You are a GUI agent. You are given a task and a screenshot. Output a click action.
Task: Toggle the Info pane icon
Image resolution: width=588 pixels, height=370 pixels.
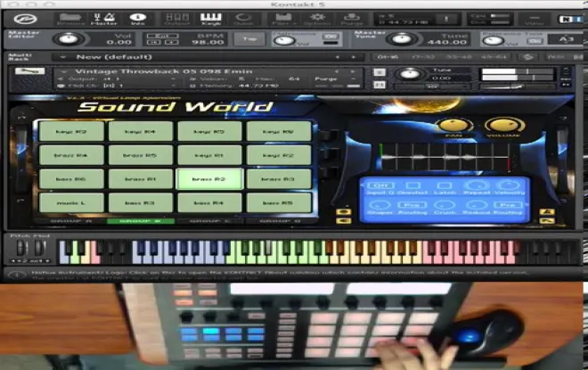click(x=137, y=19)
